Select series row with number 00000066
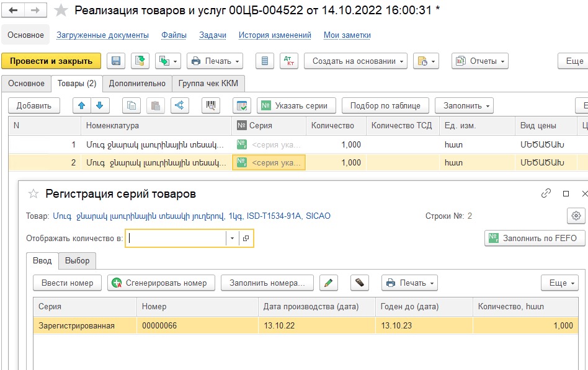The height and width of the screenshot is (370, 588). click(x=306, y=326)
